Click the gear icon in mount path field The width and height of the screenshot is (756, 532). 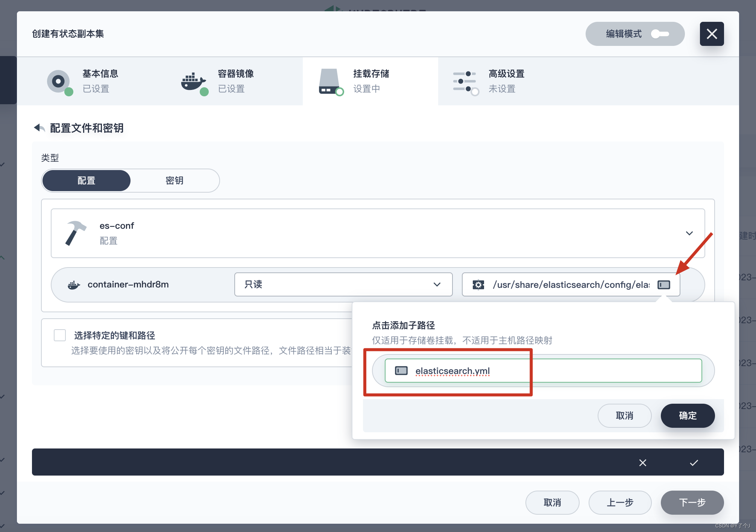pos(478,285)
